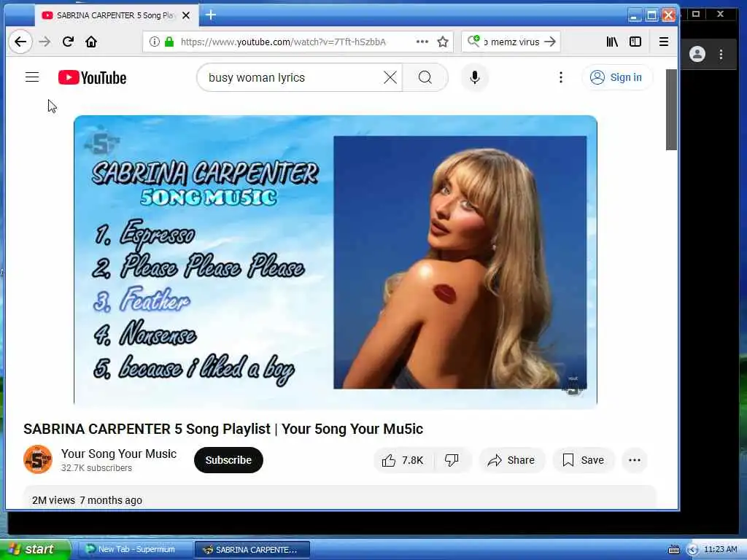Start voice search with microphone icon
The image size is (747, 560).
pyautogui.click(x=474, y=77)
